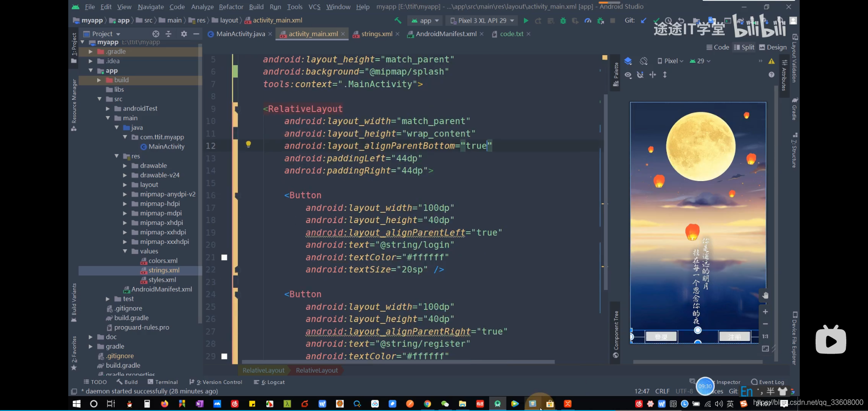This screenshot has width=868, height=411.
Task: Toggle the Attributes side panel
Action: [x=784, y=75]
